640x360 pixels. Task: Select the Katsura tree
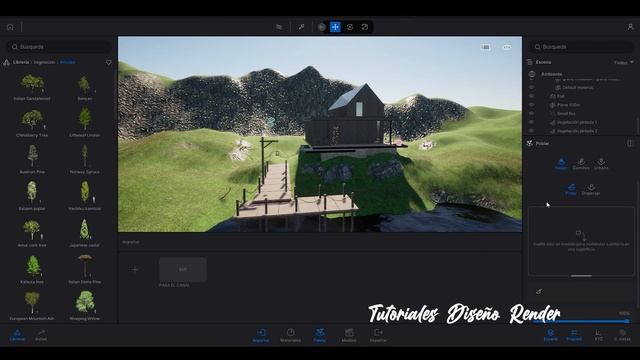[x=32, y=270]
